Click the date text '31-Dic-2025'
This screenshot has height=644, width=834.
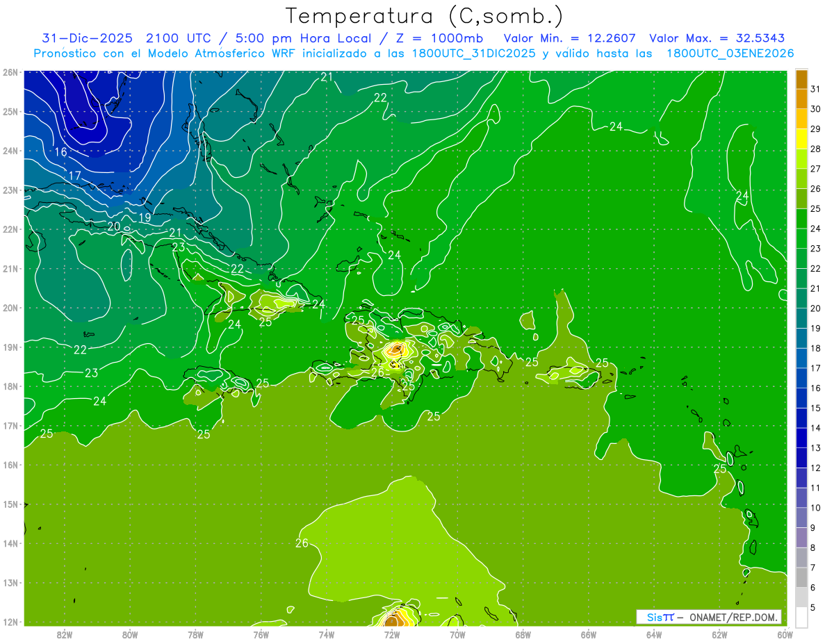tap(87, 38)
